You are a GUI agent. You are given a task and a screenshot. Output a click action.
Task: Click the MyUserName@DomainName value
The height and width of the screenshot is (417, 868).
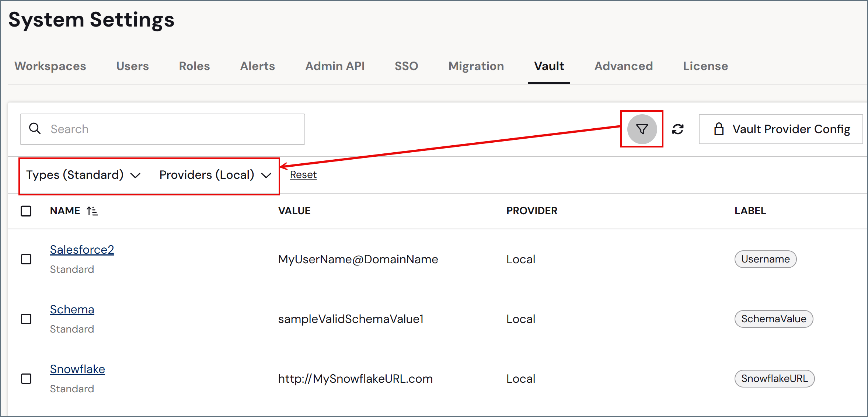pos(358,259)
